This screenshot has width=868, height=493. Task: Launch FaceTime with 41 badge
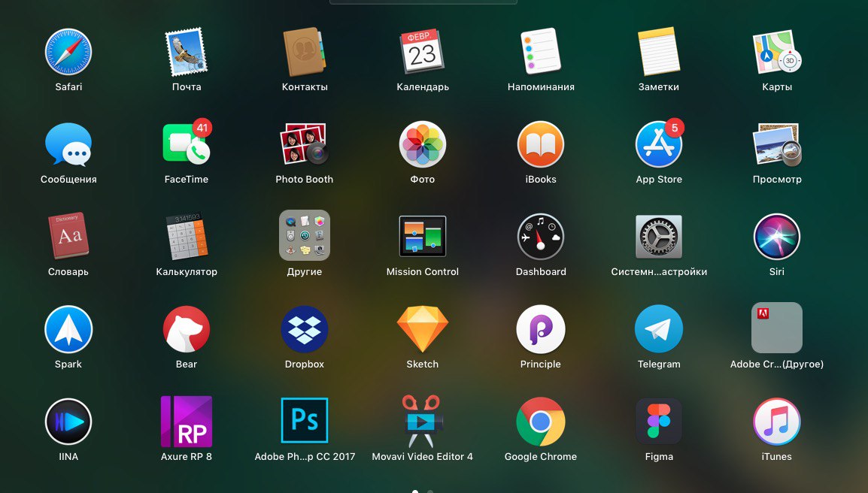coord(186,143)
